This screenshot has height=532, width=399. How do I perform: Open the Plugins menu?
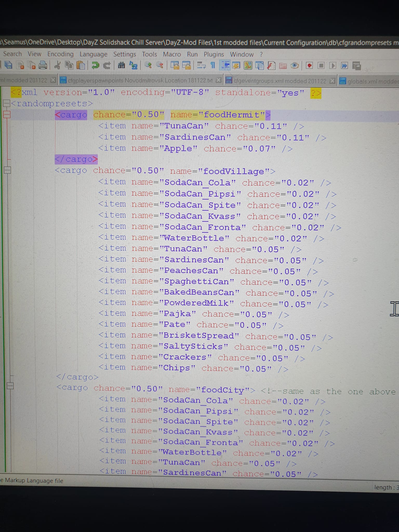pos(214,54)
